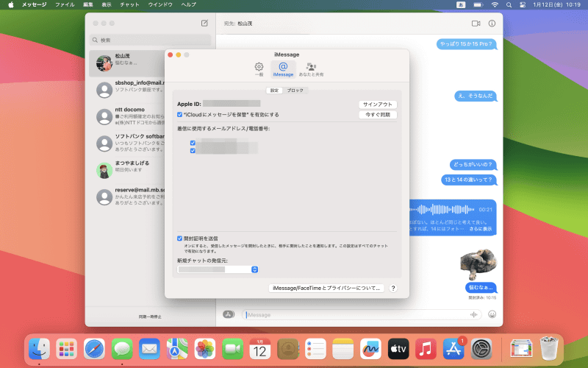588x368 pixels.
Task: Open iMessage/FaceTimeとプライバシーについて button
Action: (x=326, y=288)
